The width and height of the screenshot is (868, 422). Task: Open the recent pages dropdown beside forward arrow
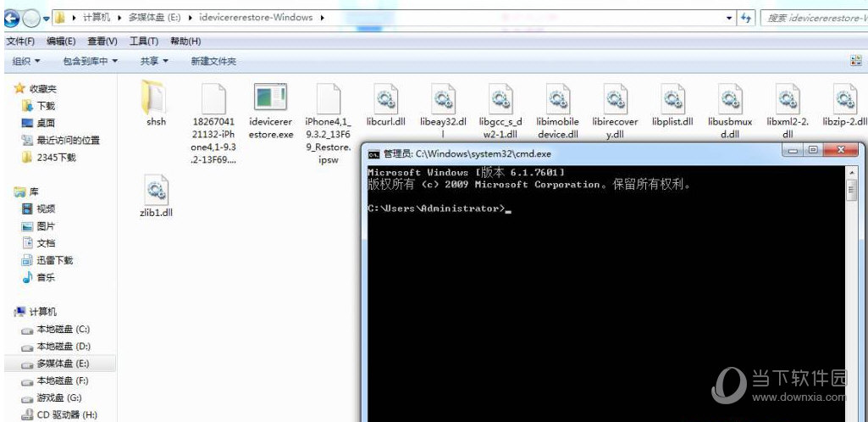pyautogui.click(x=46, y=19)
